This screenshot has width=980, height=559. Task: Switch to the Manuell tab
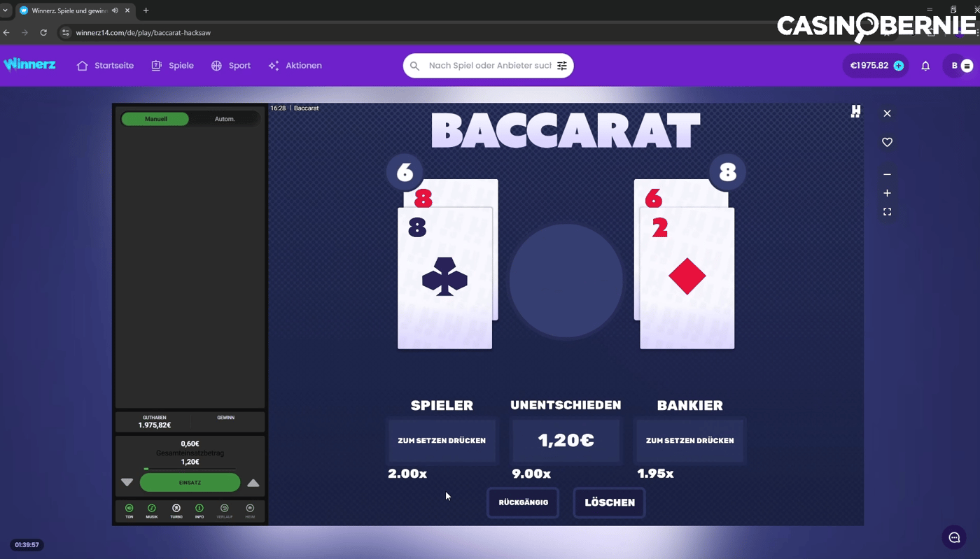point(155,119)
